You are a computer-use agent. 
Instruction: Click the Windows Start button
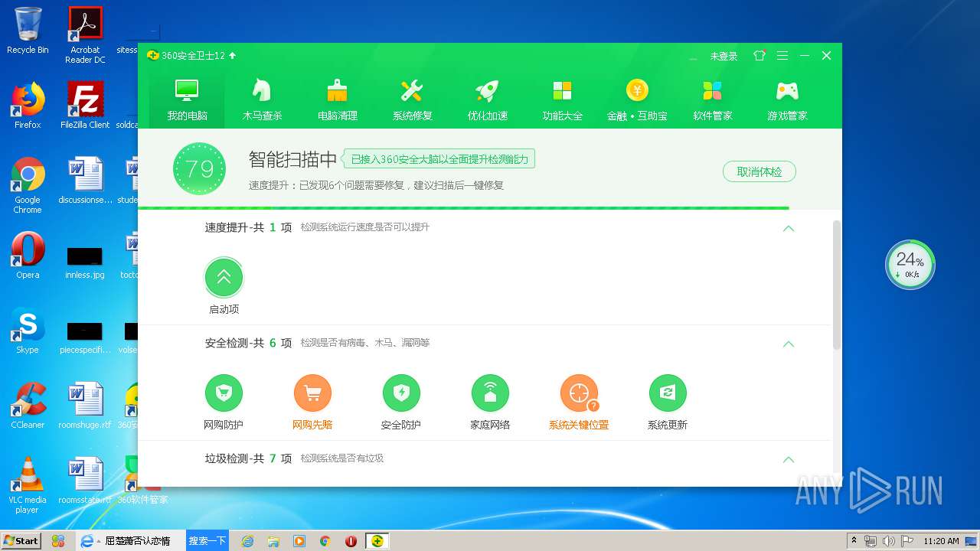[21, 540]
